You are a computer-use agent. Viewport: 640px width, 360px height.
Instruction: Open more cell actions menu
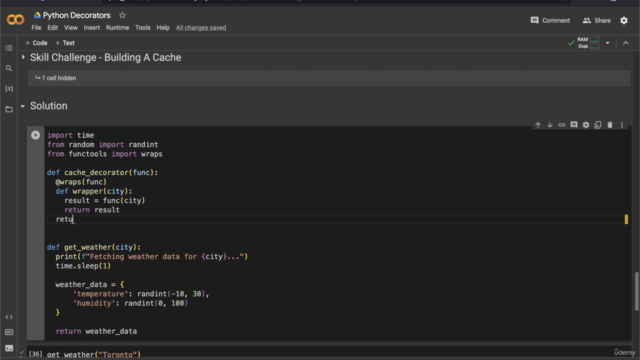pyautogui.click(x=622, y=125)
